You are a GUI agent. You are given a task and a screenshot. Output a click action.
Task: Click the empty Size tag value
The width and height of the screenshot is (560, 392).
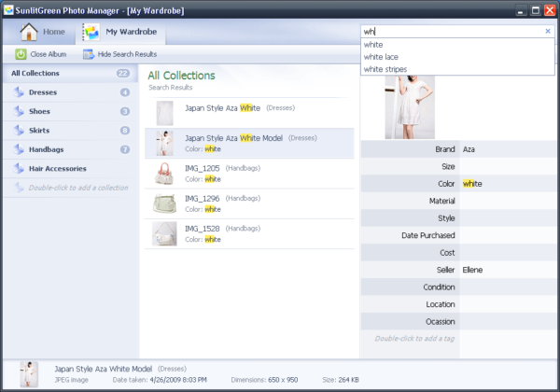[x=507, y=167]
